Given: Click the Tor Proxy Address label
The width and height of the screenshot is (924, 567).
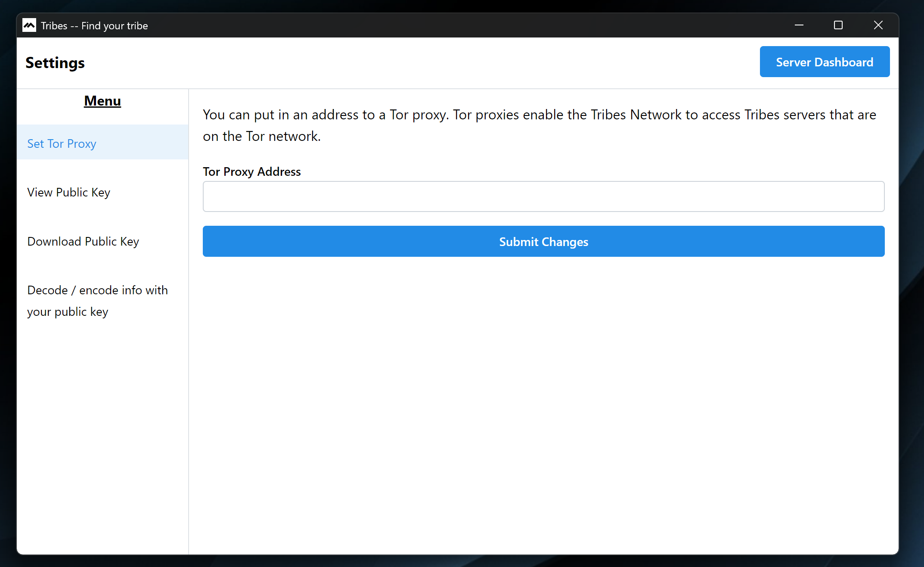Looking at the screenshot, I should tap(251, 171).
